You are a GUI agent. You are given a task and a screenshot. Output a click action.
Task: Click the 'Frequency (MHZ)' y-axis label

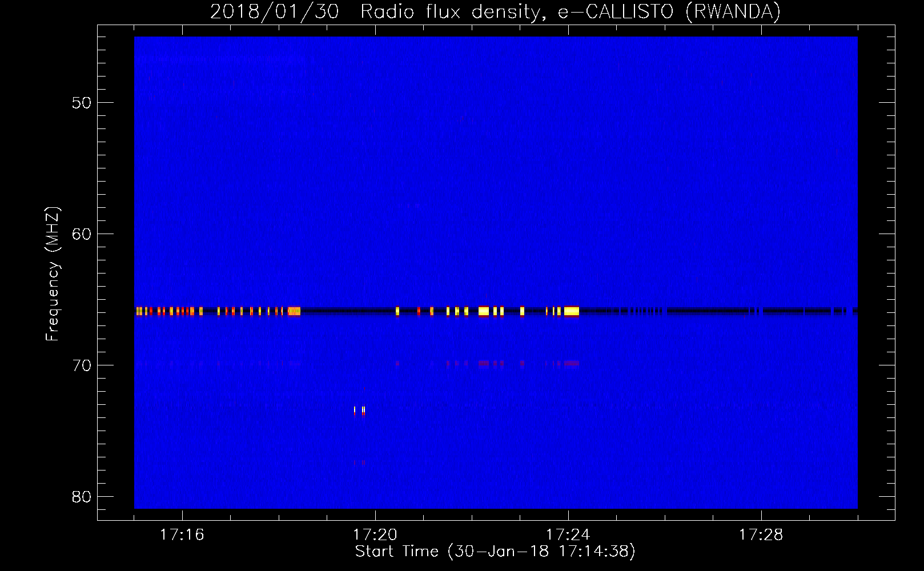tap(53, 274)
